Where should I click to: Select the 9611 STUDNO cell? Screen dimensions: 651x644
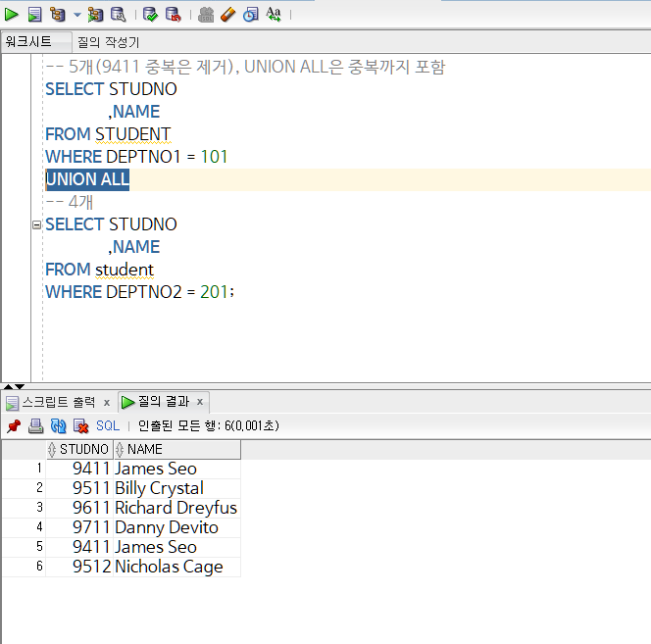pyautogui.click(x=79, y=508)
